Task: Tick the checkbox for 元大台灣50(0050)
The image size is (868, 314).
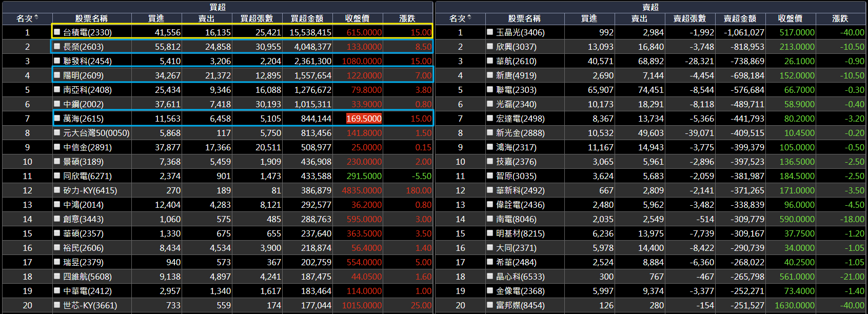Action: (x=57, y=132)
